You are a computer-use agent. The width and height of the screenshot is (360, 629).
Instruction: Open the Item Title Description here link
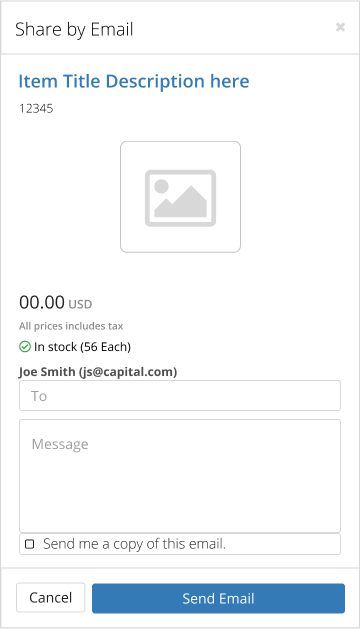[134, 81]
